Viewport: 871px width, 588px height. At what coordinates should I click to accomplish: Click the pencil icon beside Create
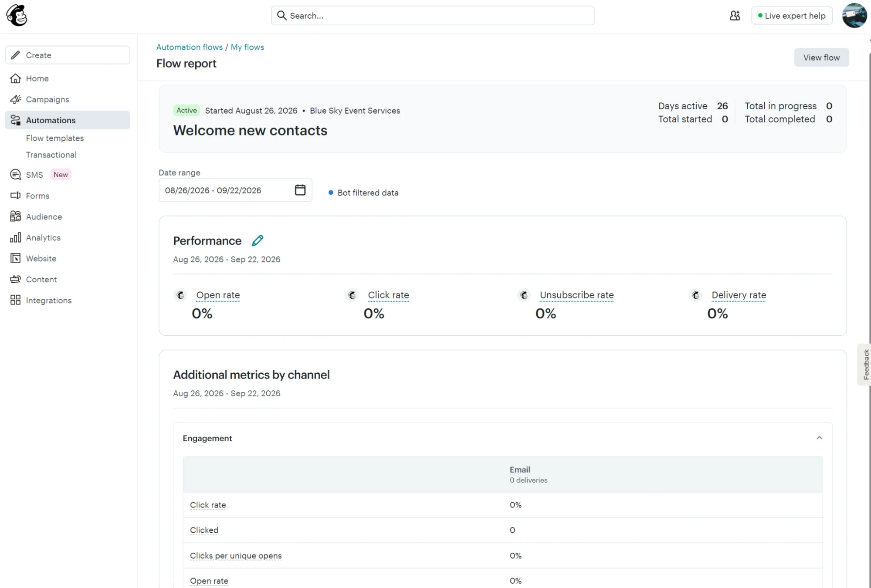click(16, 55)
